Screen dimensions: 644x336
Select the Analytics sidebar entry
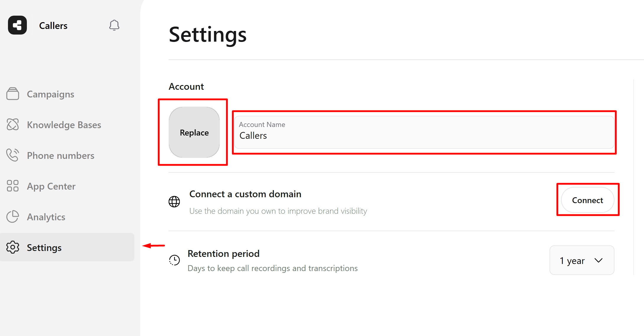(46, 217)
